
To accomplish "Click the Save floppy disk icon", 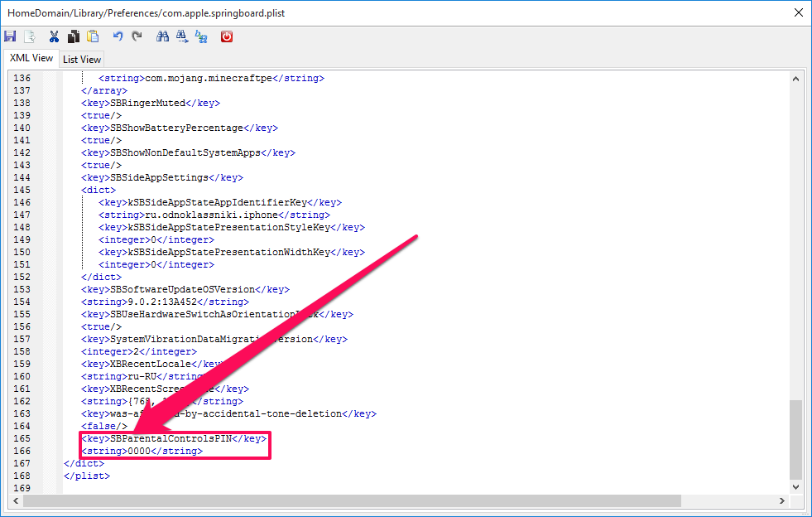I will (x=10, y=36).
